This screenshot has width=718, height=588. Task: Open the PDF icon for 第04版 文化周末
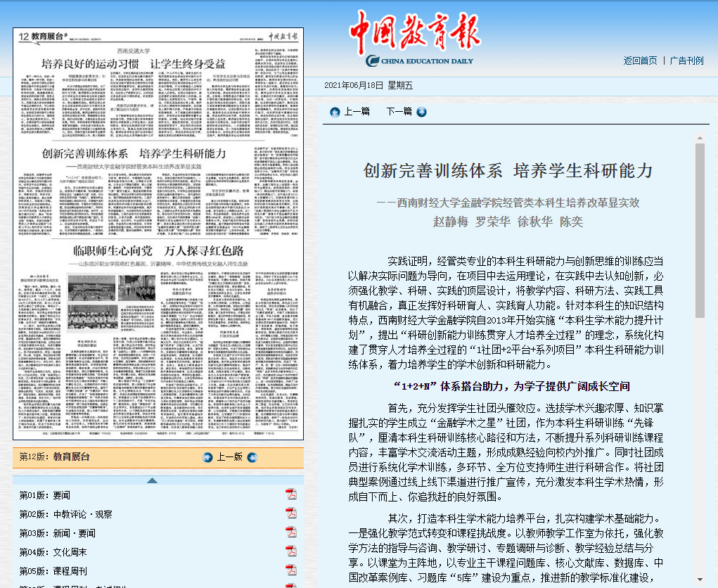click(x=290, y=551)
